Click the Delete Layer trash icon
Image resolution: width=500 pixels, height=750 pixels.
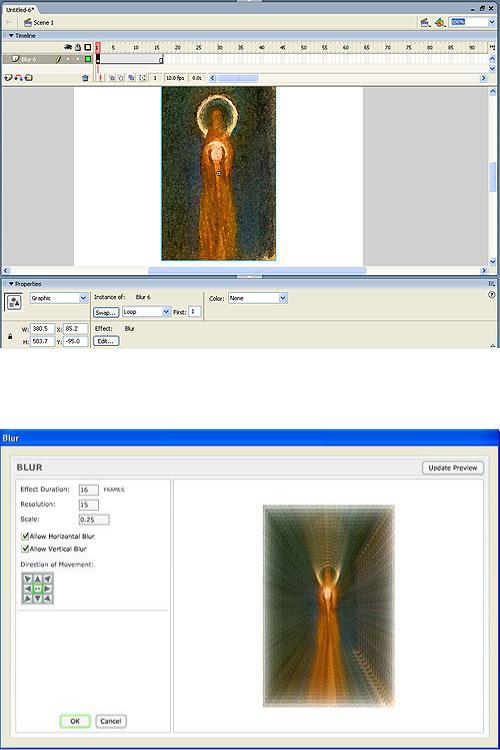(x=85, y=78)
